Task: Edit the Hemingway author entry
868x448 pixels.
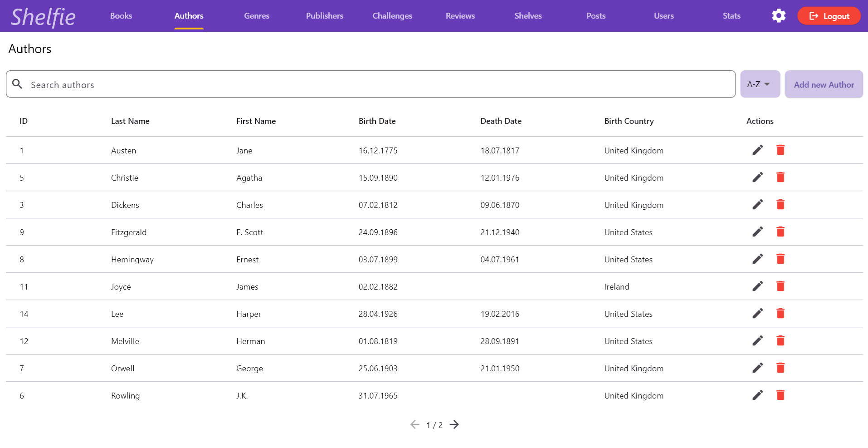Action: click(x=758, y=259)
